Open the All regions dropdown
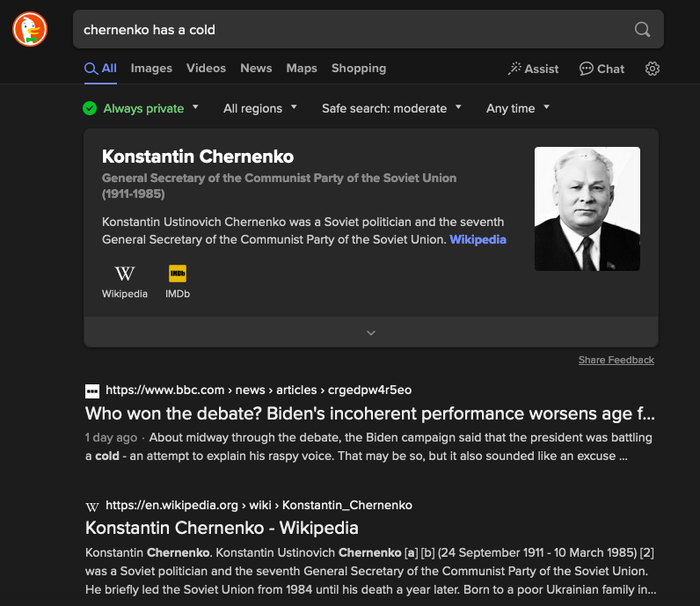Image resolution: width=700 pixels, height=606 pixels. 260,108
